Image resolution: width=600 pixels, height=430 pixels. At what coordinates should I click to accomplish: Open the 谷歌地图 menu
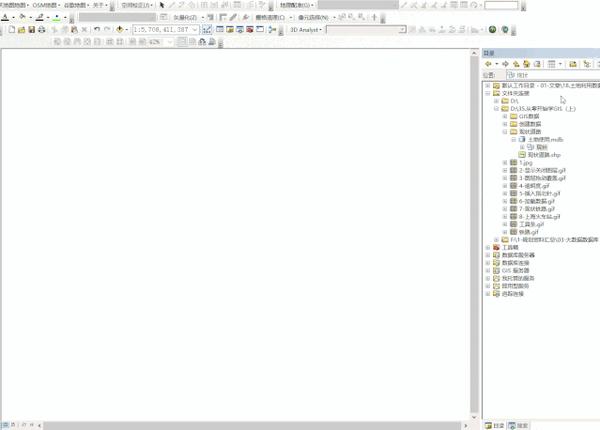pyautogui.click(x=76, y=5)
